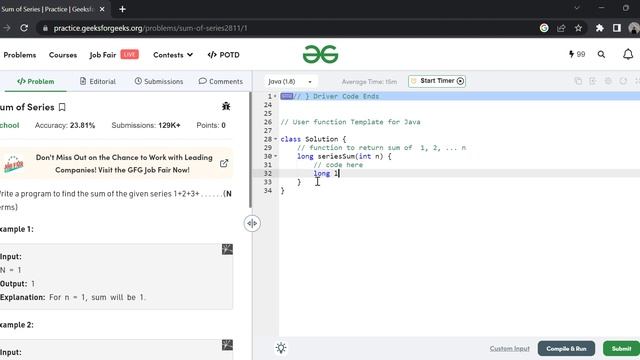
Task: Collapse the fold arrow at line 28
Action: pos(276,139)
